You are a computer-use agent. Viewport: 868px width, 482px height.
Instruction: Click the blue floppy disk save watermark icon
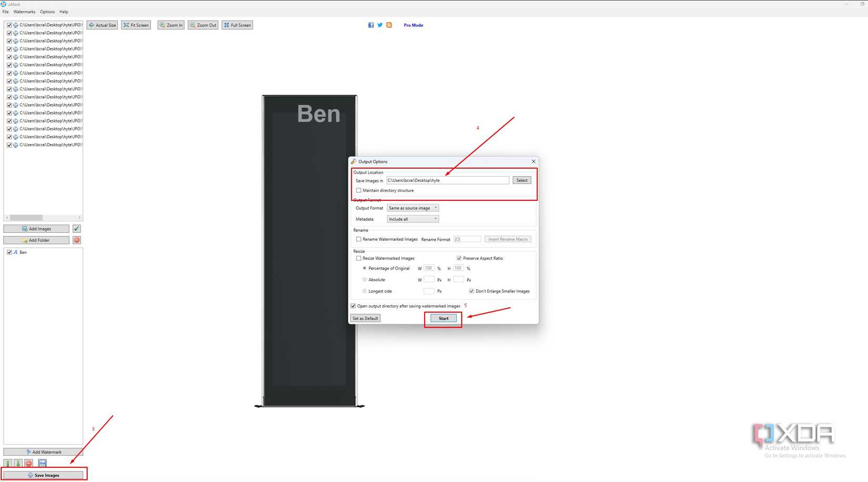[x=43, y=463]
